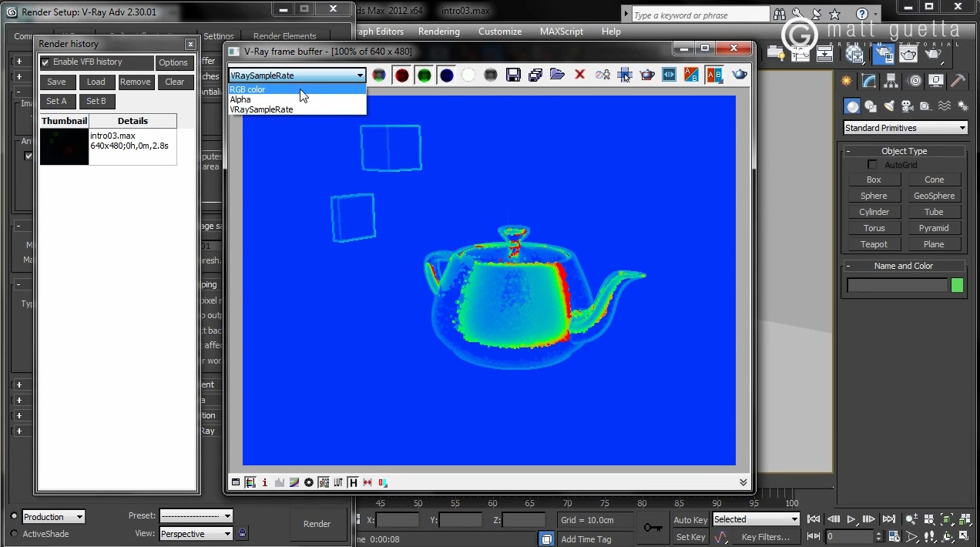Screen dimensions: 980x547
Task: Select ActiveShade radio button
Action: [x=14, y=534]
